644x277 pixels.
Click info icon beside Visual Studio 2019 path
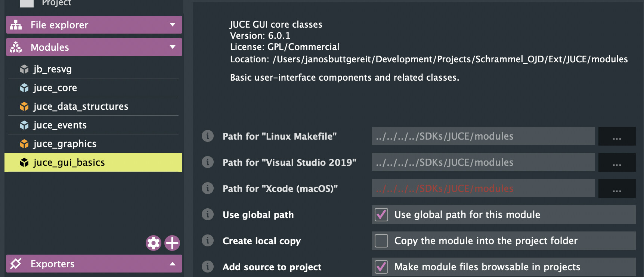pyautogui.click(x=208, y=162)
